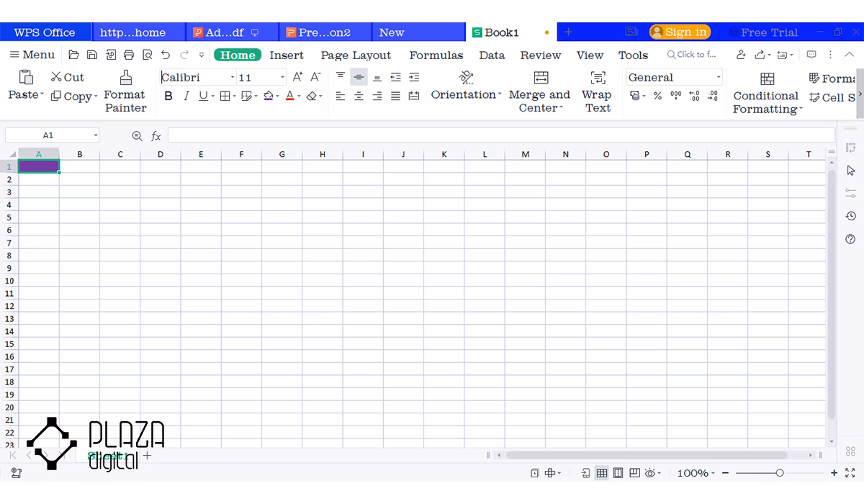
Task: Open the 100% zoom level dropdown
Action: click(x=713, y=473)
